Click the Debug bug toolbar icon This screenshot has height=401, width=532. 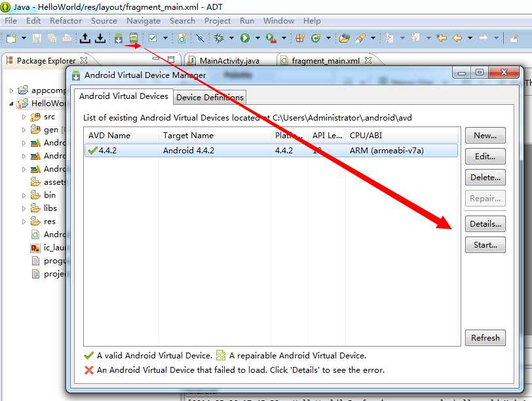[219, 38]
